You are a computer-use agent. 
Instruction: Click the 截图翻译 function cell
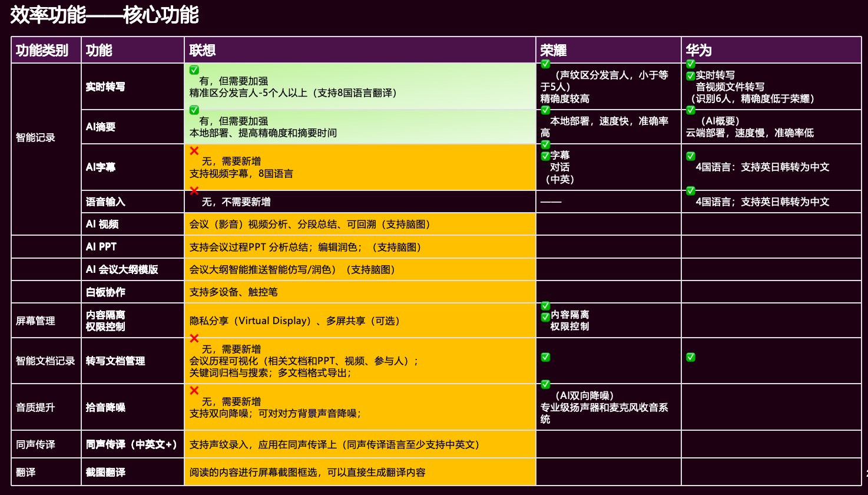pyautogui.click(x=132, y=472)
